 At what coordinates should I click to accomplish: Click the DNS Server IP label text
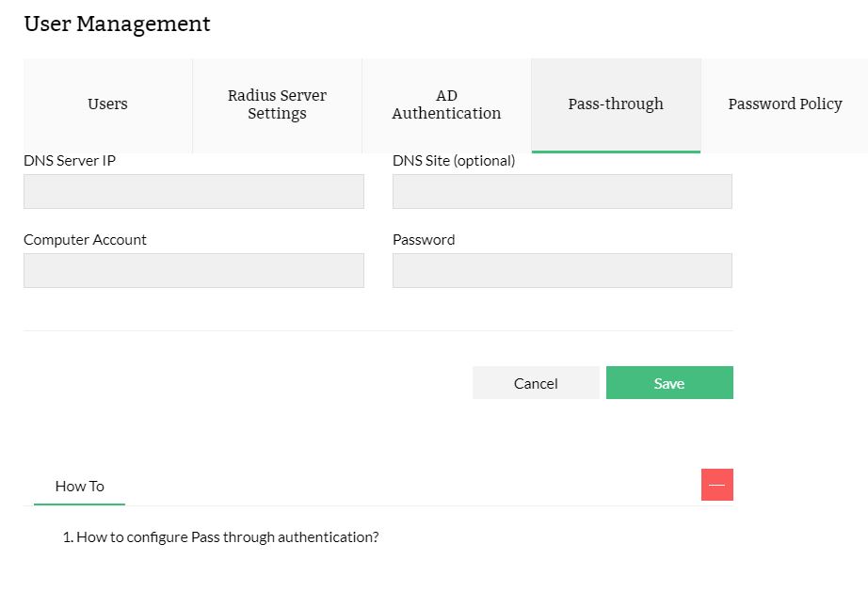pyautogui.click(x=70, y=161)
